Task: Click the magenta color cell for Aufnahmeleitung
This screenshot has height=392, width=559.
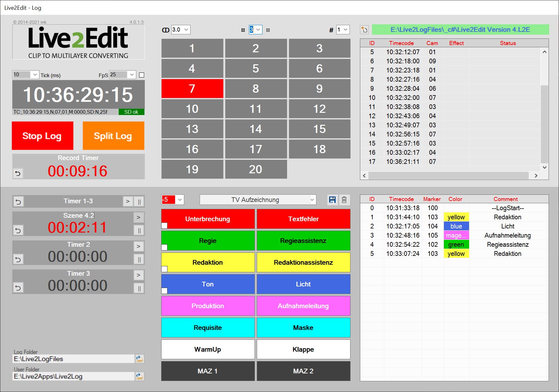Action: tap(456, 235)
